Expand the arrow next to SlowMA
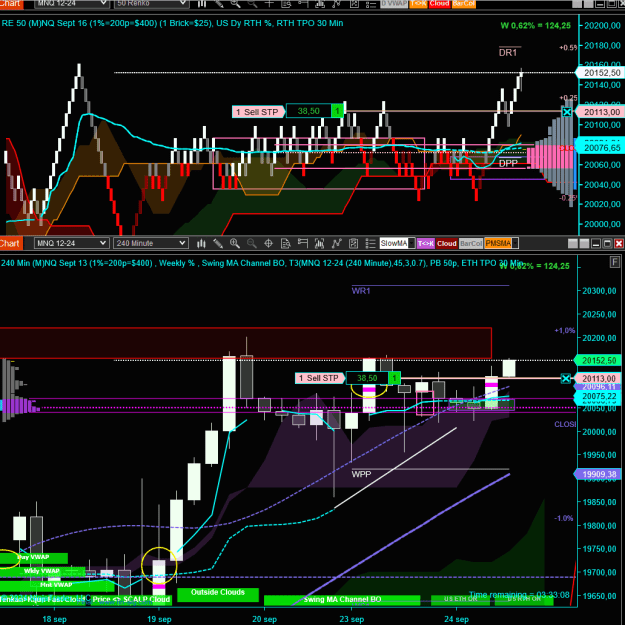The image size is (625, 625). (412, 243)
